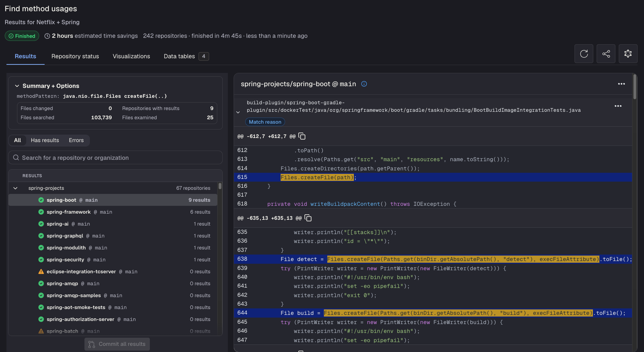Screen dimensions: 644x352
Task: Click the green check icon for spring-authorization-server
Action: click(41, 319)
